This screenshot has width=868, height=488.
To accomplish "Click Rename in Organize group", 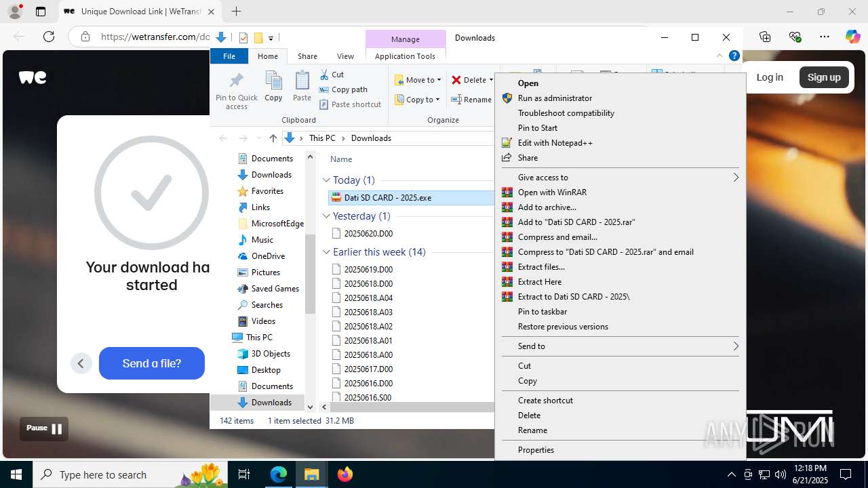I will 472,100.
